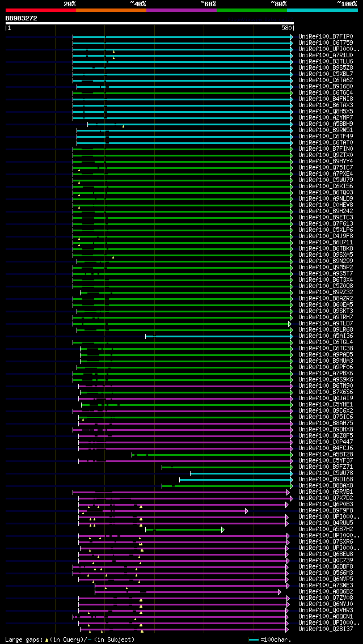Screen dimensions: 363x644
Task: Select UniRef100_C6TGC4 hit name
Action: point(326,93)
